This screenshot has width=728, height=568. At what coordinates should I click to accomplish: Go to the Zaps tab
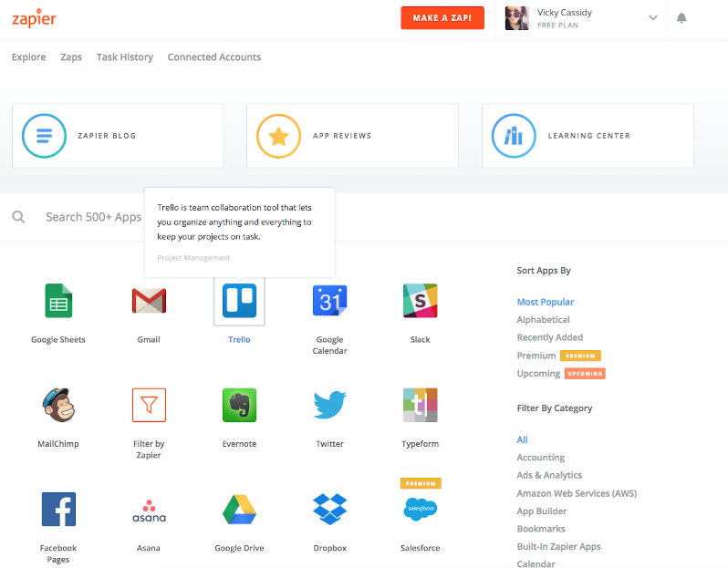coord(71,57)
